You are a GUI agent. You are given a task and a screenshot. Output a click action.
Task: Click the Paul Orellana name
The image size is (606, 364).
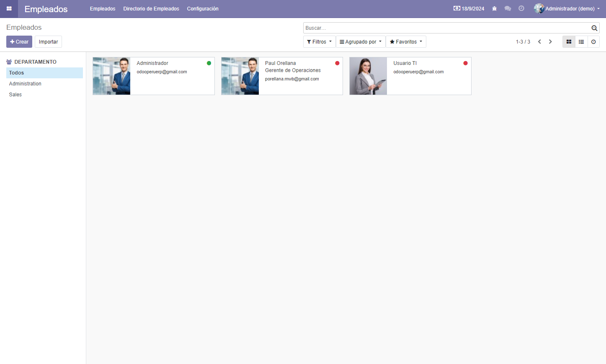pos(281,63)
